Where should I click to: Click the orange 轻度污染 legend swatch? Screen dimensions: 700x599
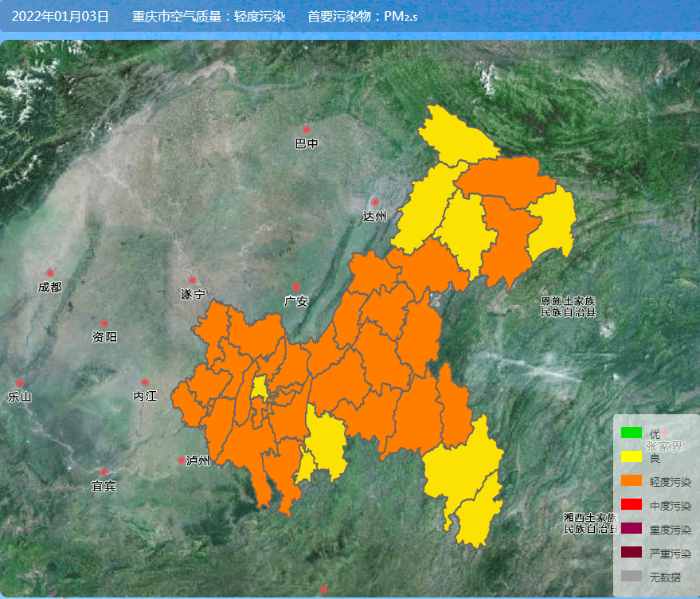(x=632, y=481)
